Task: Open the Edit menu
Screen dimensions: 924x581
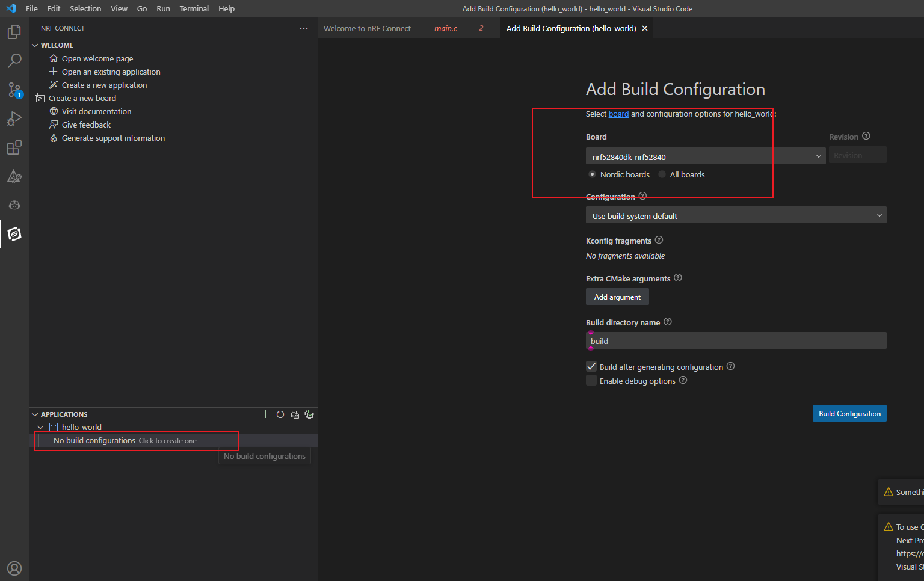Action: (x=54, y=8)
